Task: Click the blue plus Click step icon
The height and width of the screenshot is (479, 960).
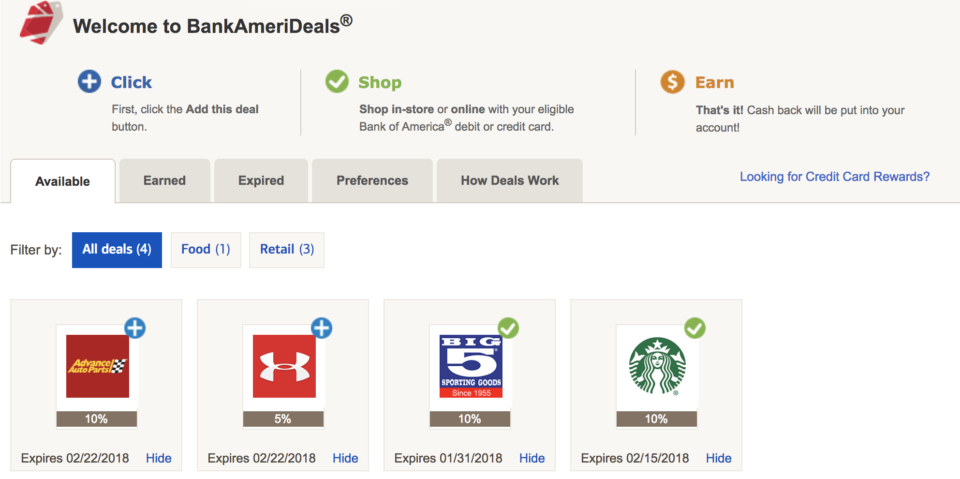Action: [89, 82]
